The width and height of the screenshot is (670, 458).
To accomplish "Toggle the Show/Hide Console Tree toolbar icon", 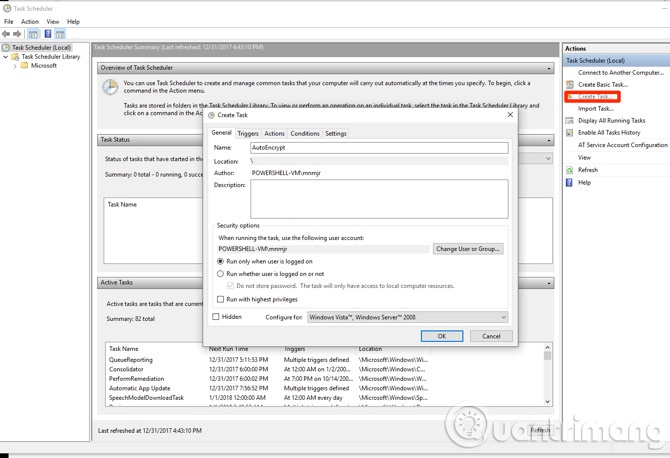I will click(x=33, y=34).
